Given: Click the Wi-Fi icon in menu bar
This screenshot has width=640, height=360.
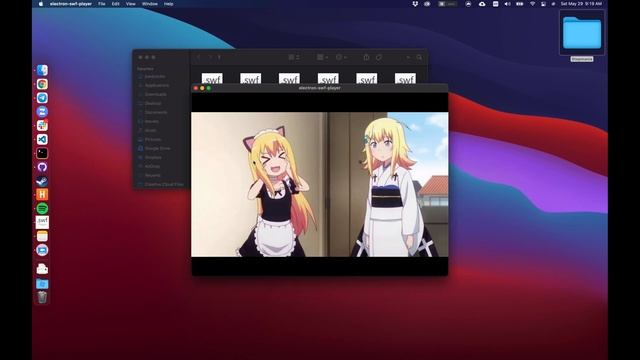Looking at the screenshot, I should (x=532, y=4).
